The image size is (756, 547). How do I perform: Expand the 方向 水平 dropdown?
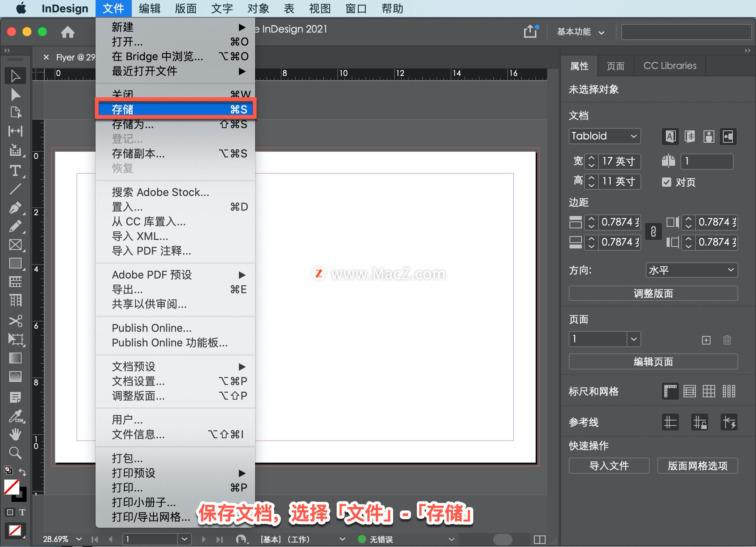point(691,270)
